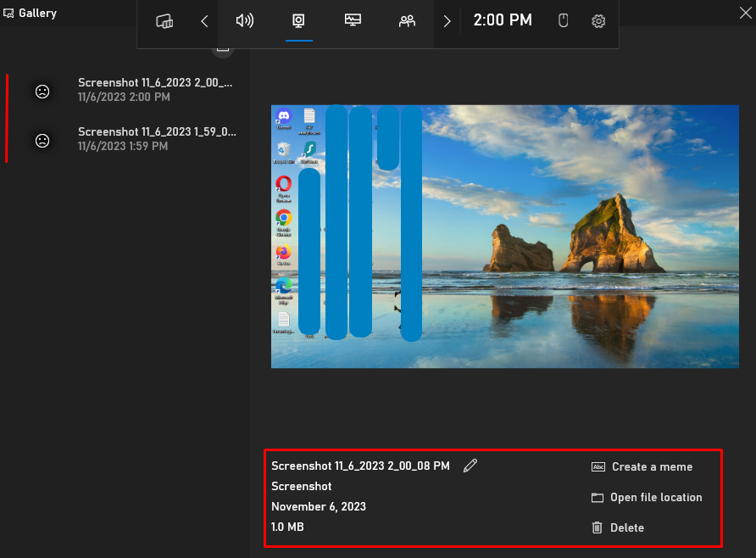Open the widget menu in Game Bar
Image resolution: width=756 pixels, height=558 pixels.
(x=164, y=21)
